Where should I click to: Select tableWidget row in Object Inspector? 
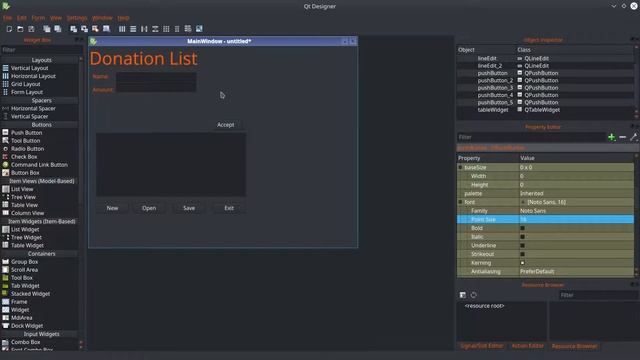pos(545,110)
